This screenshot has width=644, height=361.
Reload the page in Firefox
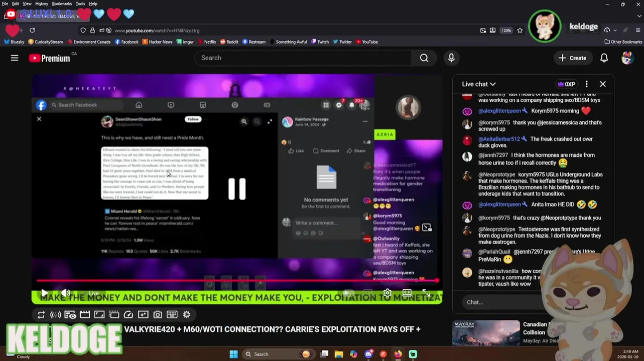[x=32, y=30]
